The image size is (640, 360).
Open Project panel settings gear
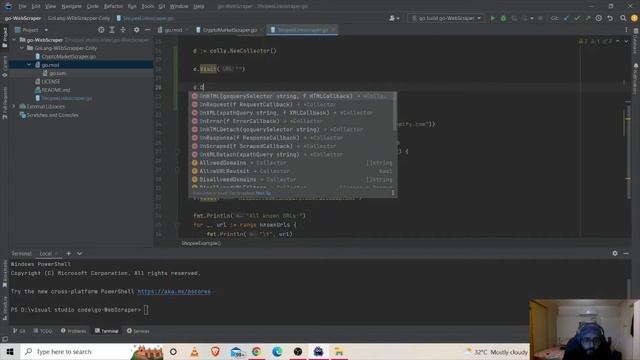136,30
